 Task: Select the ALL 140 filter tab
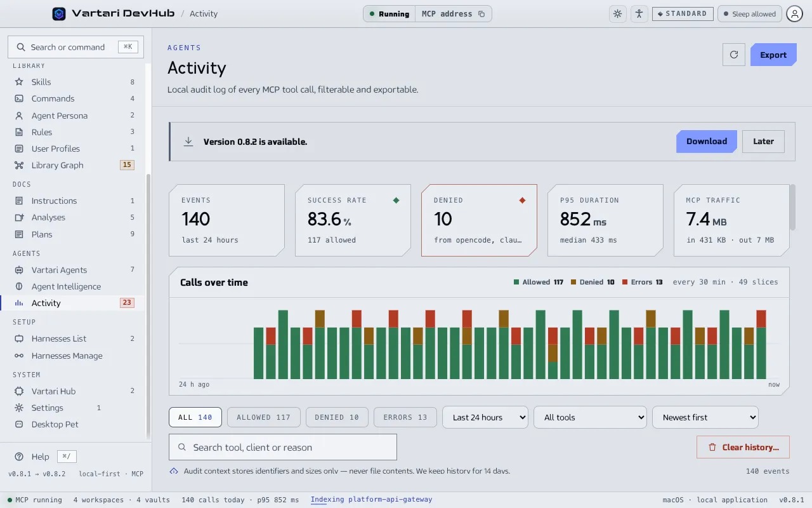[x=195, y=417]
